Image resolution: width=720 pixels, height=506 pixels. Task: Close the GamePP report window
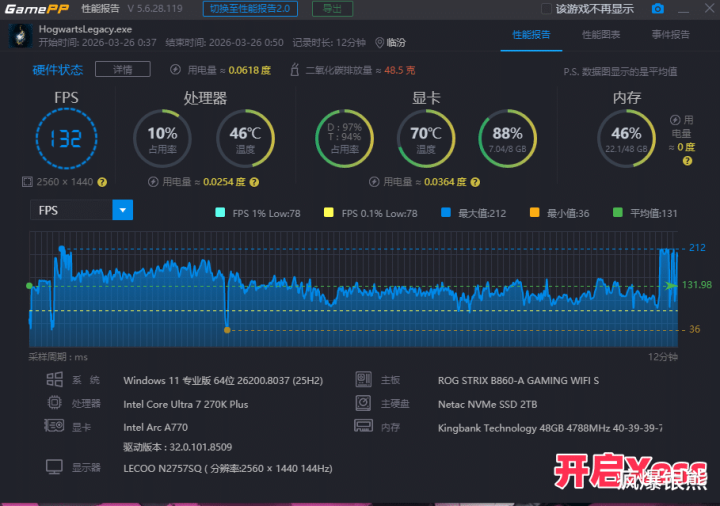[x=709, y=8]
